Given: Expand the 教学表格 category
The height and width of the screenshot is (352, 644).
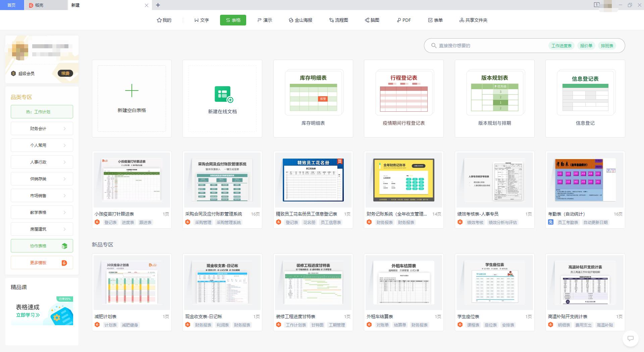Looking at the screenshot, I should [x=42, y=212].
